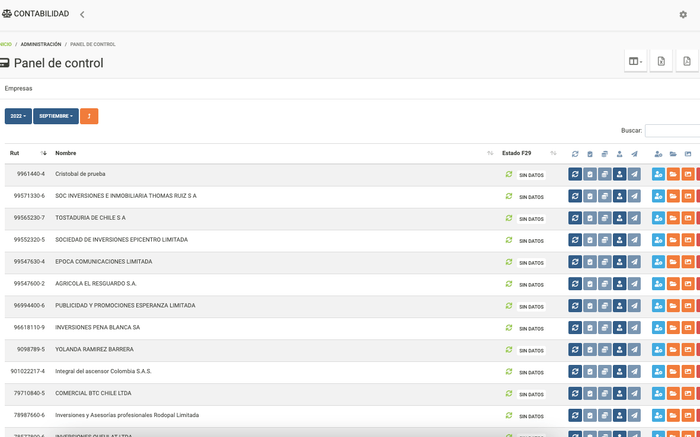Image resolution: width=700 pixels, height=437 pixels.
Task: Click the dark user icon for INVERSIONES PENA BLANCA SA
Action: pos(619,328)
